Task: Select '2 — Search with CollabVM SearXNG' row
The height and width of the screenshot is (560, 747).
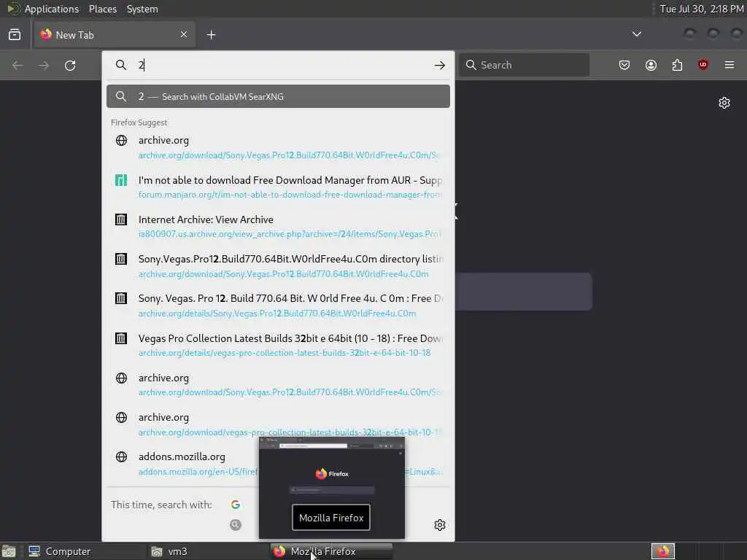Action: coord(278,96)
